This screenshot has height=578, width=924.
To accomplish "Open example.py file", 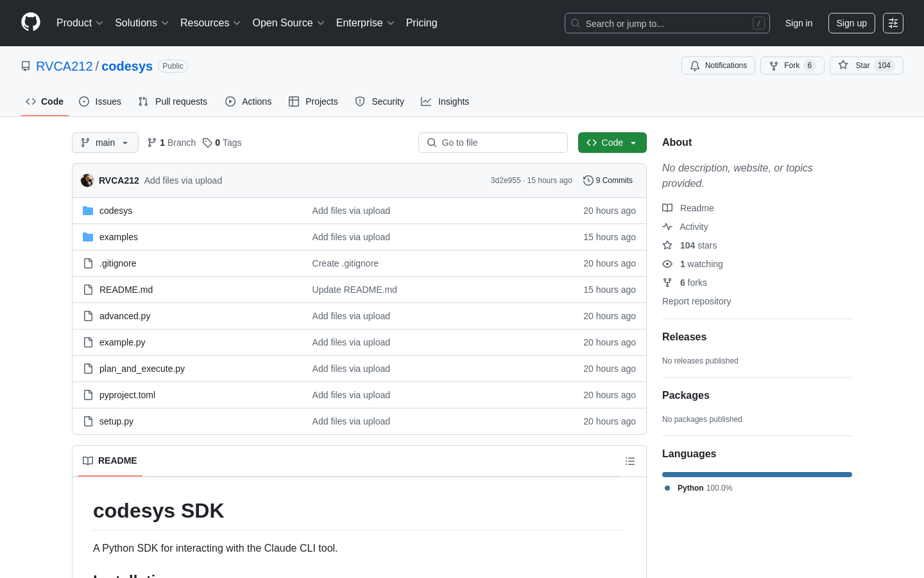I will (122, 342).
